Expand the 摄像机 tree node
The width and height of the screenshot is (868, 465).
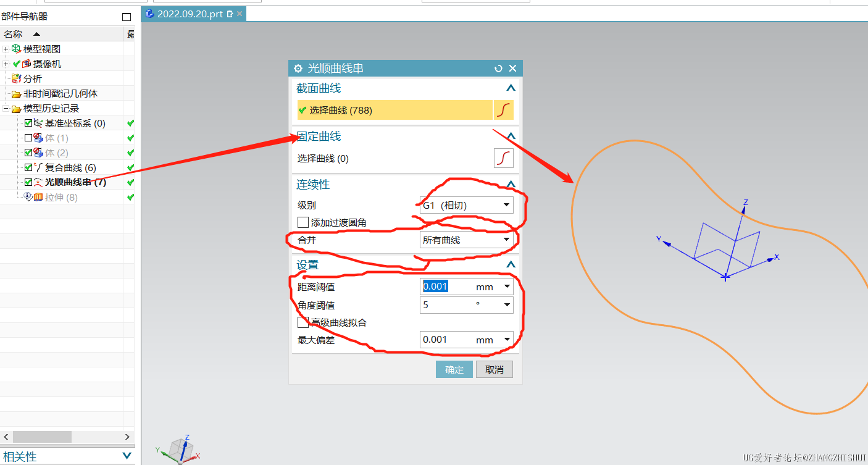pyautogui.click(x=6, y=64)
